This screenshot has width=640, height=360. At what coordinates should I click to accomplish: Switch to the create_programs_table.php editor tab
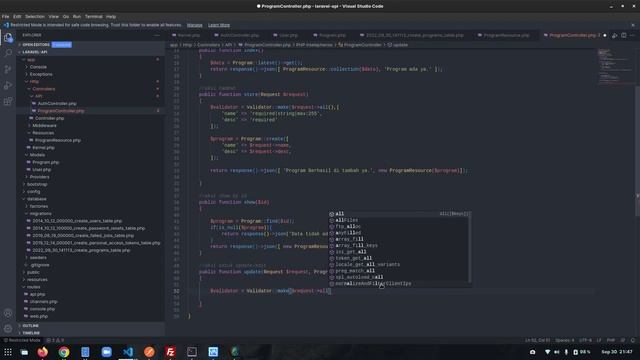click(415, 36)
